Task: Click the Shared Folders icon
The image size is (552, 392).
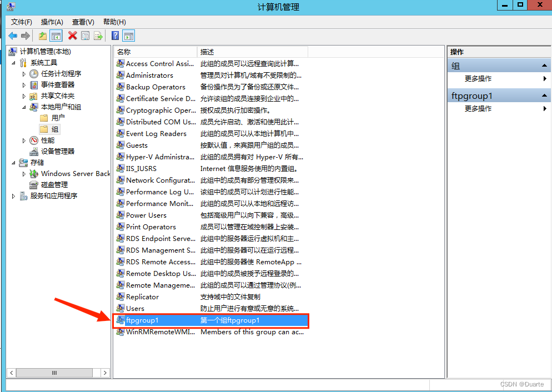Action: [34, 96]
